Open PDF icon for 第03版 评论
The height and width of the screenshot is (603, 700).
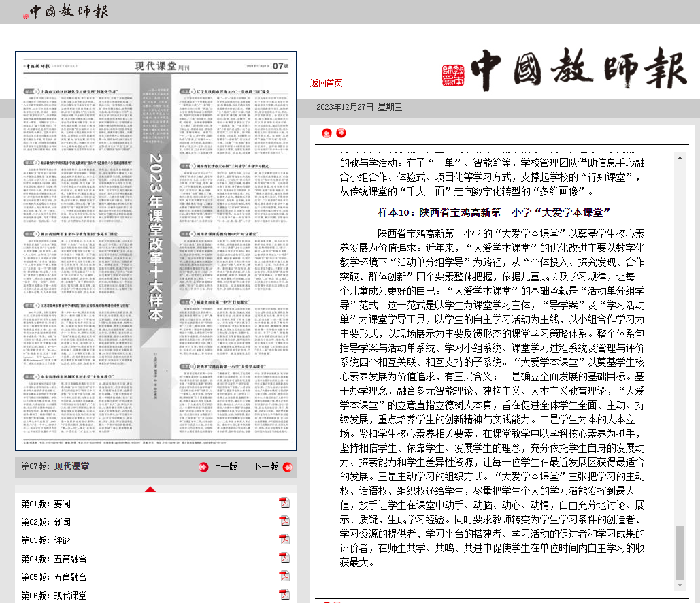(x=284, y=539)
